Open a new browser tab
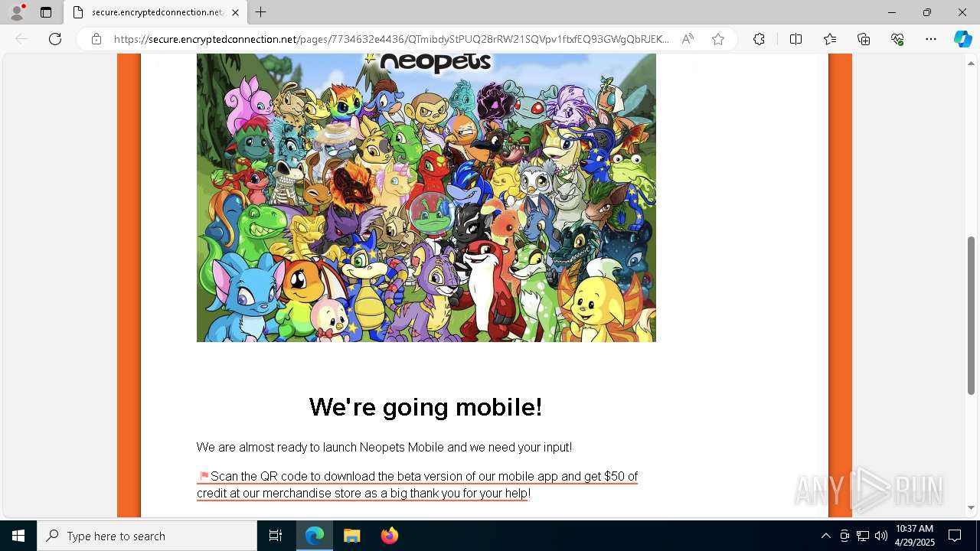The height and width of the screenshot is (551, 980). (x=261, y=12)
